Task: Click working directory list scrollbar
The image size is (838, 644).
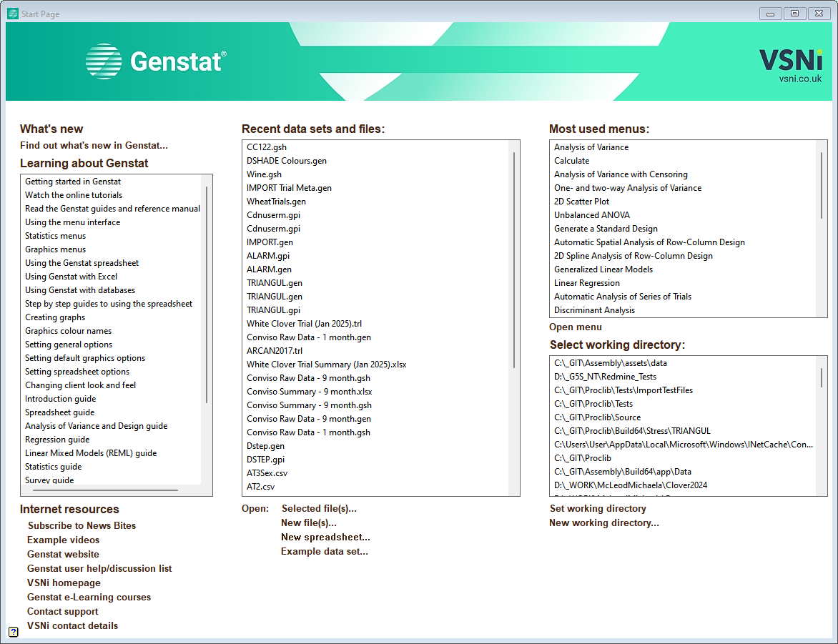Action: (x=822, y=377)
